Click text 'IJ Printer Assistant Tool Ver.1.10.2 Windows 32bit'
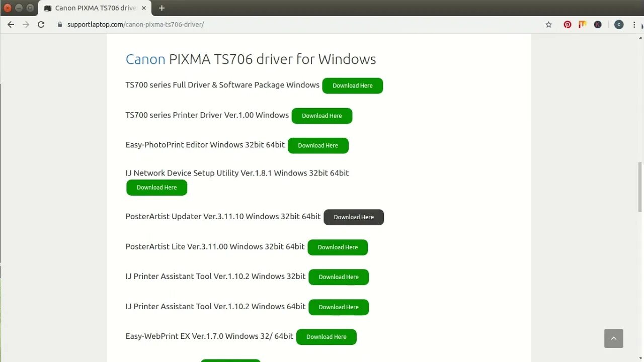This screenshot has width=644, height=362. [x=215, y=276]
